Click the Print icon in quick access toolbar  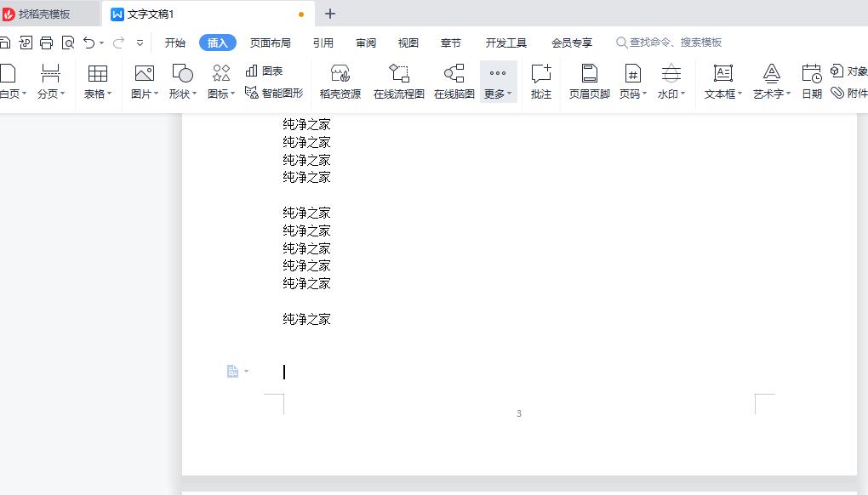(x=47, y=43)
